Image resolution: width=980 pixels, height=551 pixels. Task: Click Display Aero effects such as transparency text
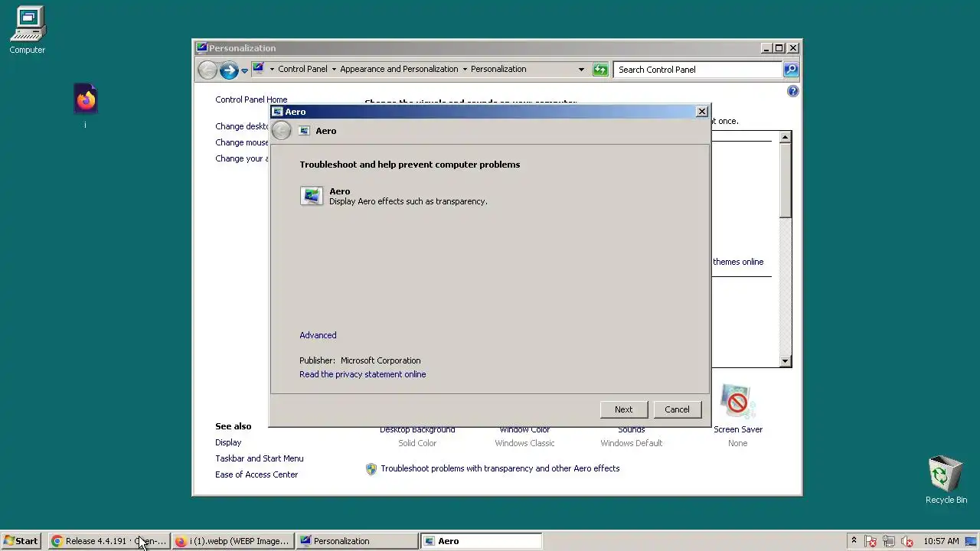pos(408,201)
